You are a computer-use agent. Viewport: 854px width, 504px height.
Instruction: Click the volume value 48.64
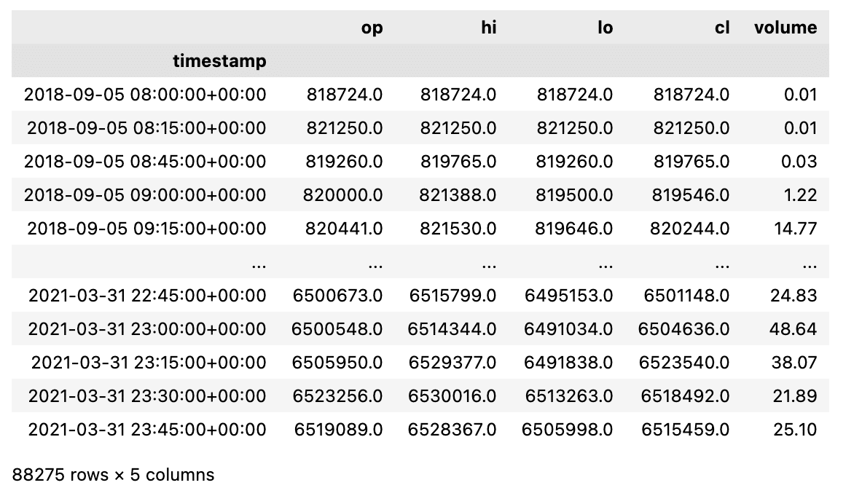pyautogui.click(x=794, y=328)
